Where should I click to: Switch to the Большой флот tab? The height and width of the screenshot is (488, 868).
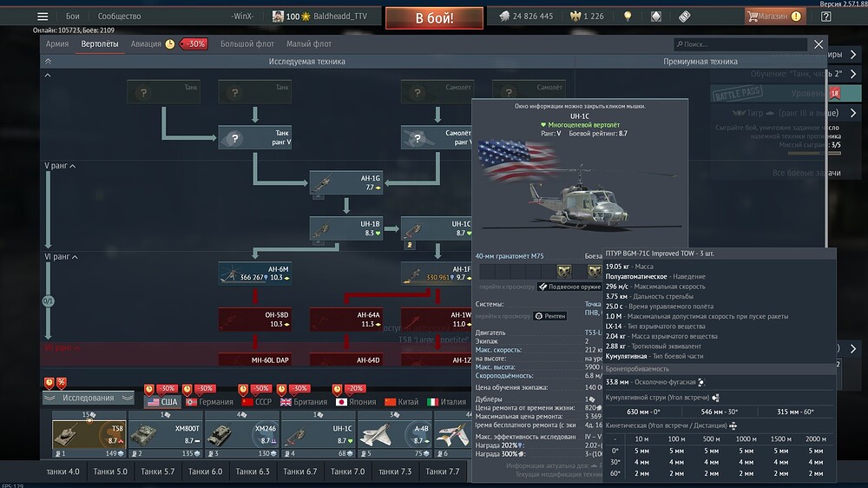point(247,43)
